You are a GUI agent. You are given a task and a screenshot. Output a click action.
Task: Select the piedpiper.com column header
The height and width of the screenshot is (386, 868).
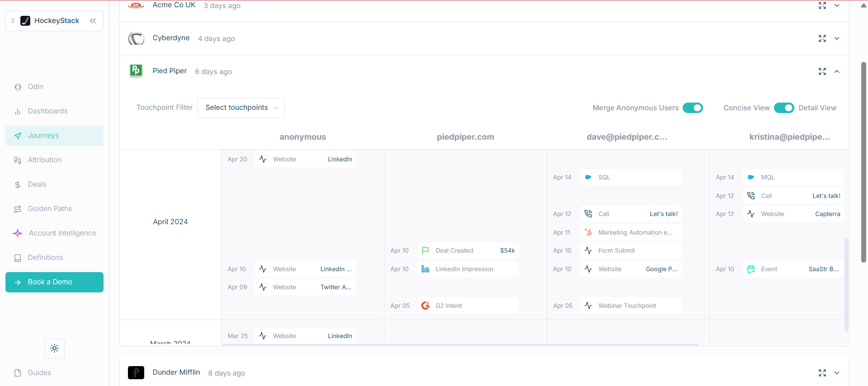(x=465, y=137)
